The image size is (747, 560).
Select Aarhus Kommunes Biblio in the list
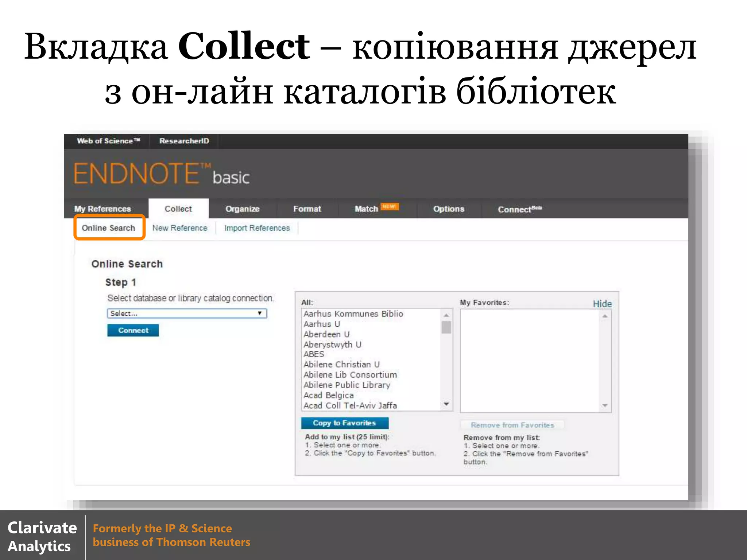click(353, 314)
